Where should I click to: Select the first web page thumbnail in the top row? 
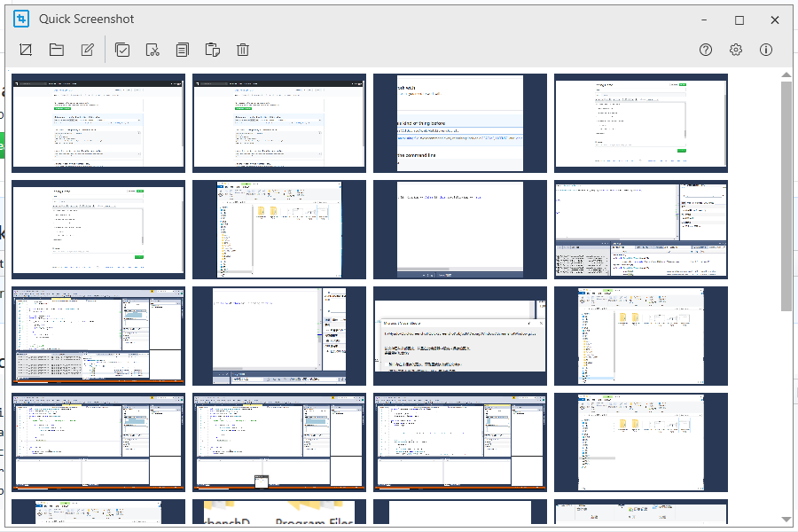[x=98, y=123]
